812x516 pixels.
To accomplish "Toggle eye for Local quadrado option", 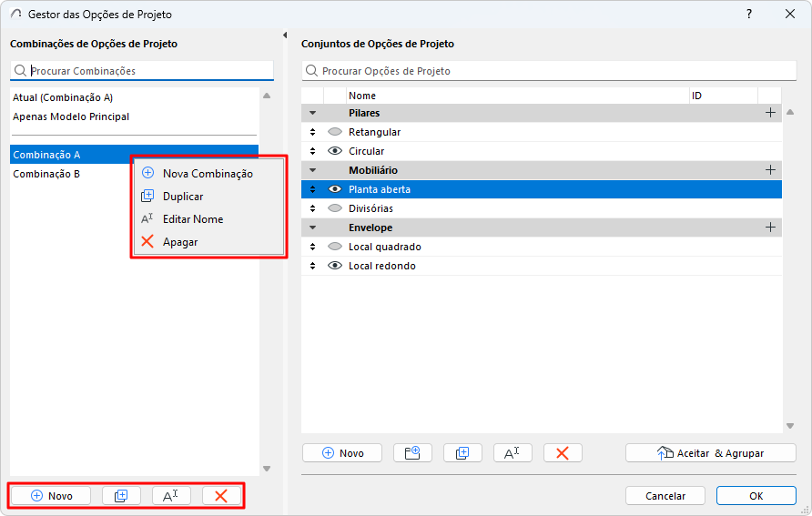I will (x=334, y=247).
